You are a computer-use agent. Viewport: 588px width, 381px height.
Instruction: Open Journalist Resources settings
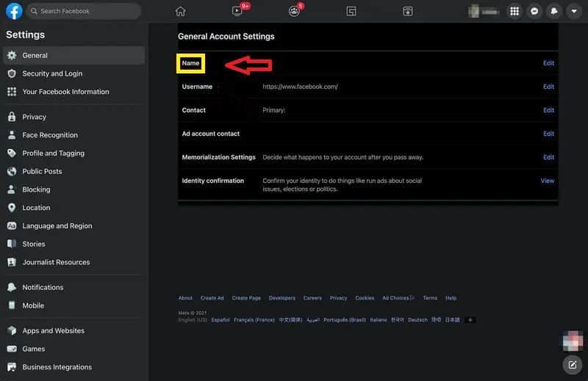click(x=74, y=262)
